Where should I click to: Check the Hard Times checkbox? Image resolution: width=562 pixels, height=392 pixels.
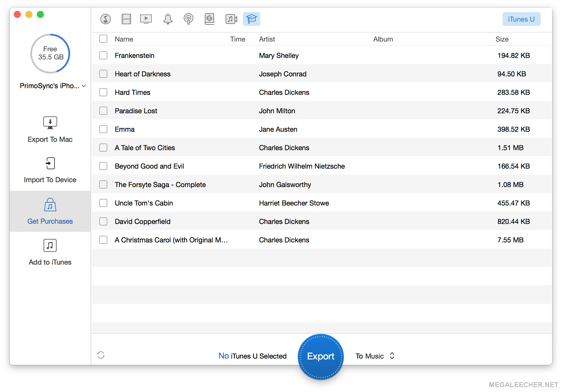[x=103, y=92]
